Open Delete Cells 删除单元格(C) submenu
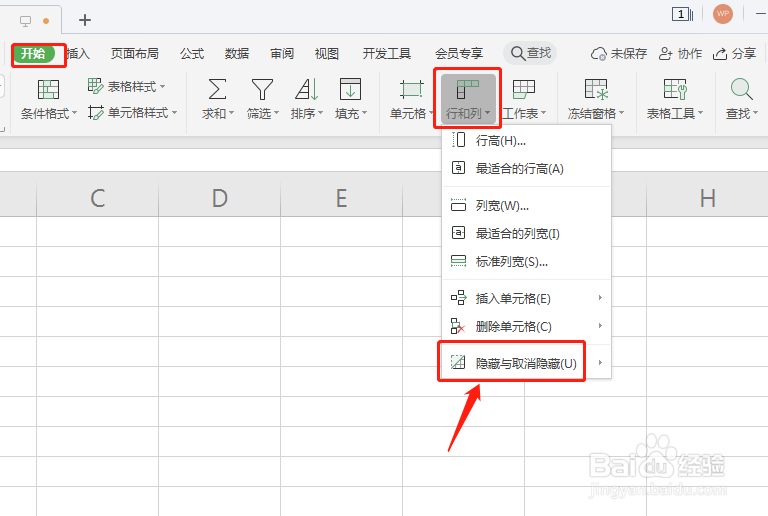 [x=527, y=326]
